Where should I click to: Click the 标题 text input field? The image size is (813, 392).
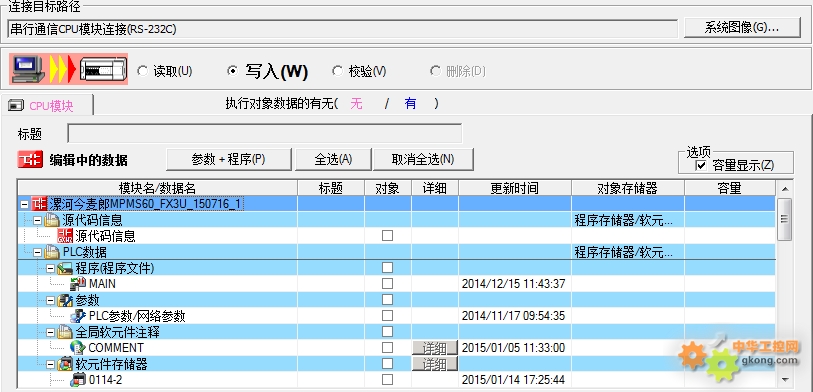pos(264,133)
